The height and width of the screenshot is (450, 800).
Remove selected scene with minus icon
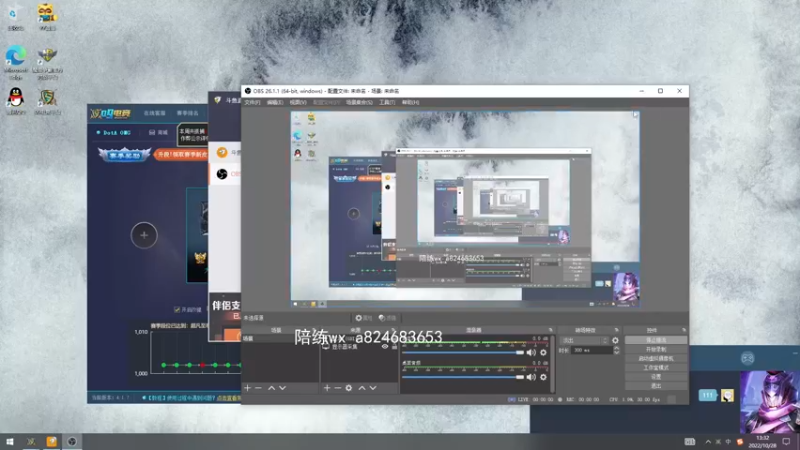[258, 388]
